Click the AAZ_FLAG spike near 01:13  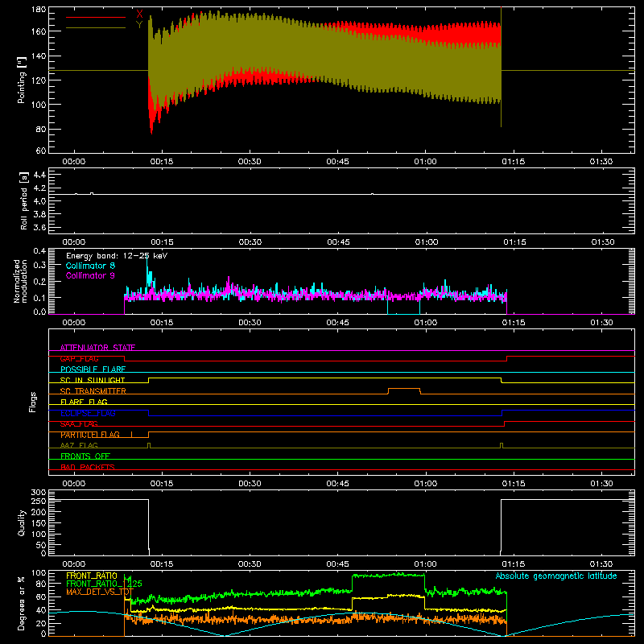pos(502,445)
